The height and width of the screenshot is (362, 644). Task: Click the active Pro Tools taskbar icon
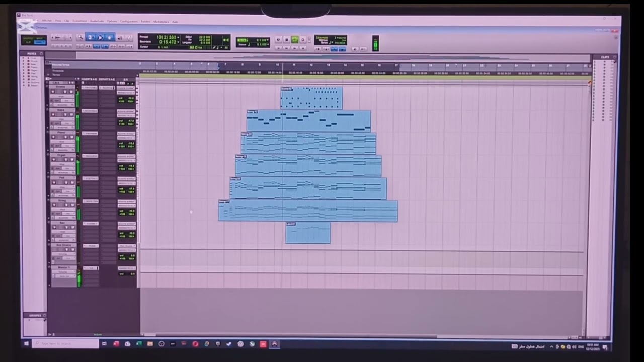coord(274,344)
